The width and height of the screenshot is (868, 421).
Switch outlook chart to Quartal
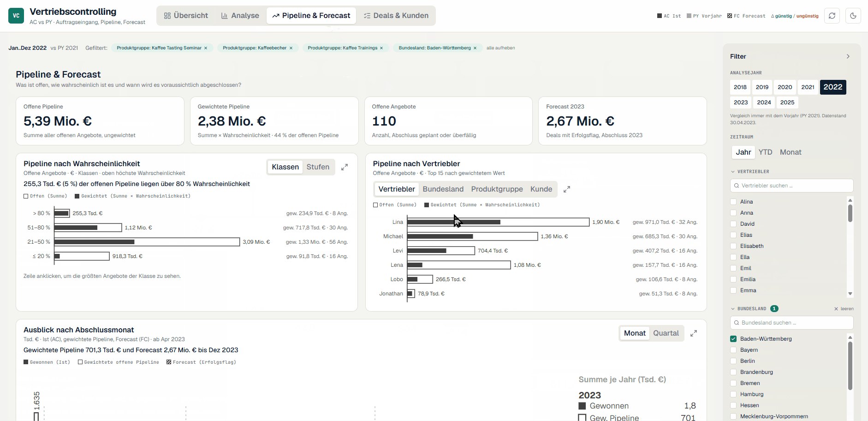coord(666,333)
